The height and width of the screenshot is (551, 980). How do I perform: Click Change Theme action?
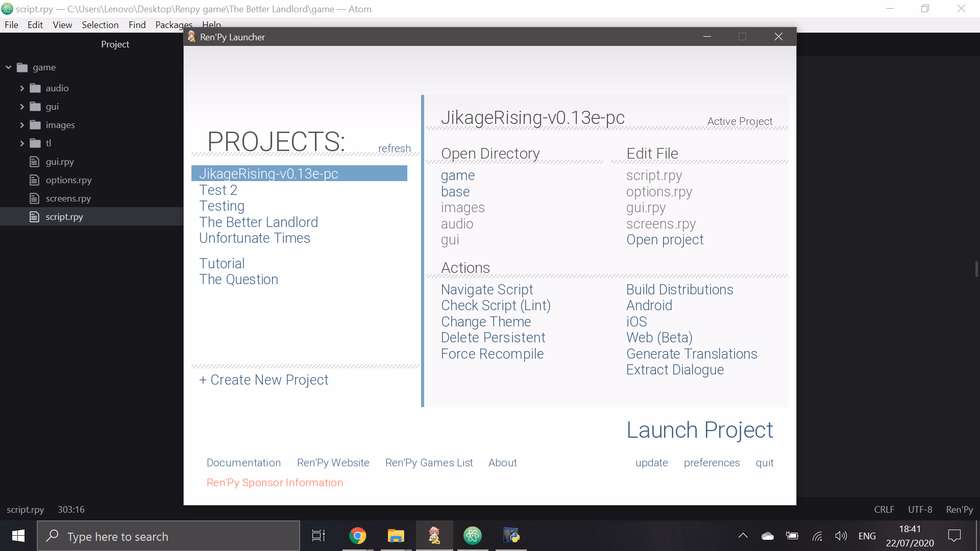[x=486, y=322]
